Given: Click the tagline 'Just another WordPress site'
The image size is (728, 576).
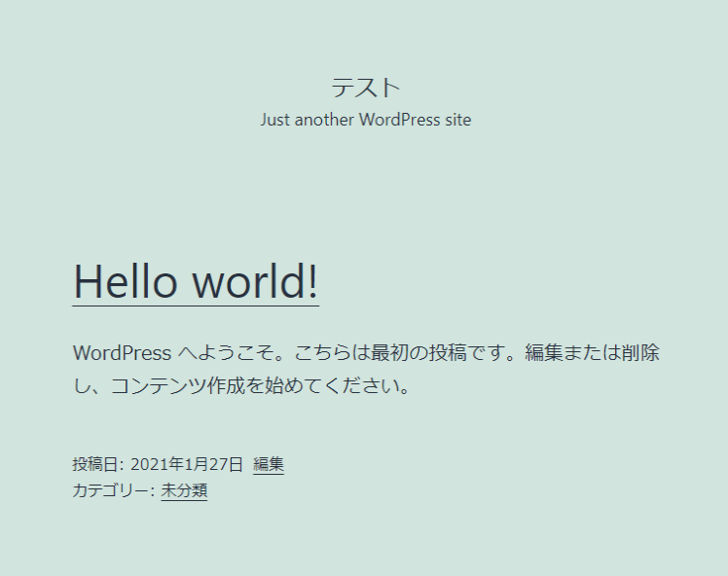Looking at the screenshot, I should pyautogui.click(x=365, y=120).
